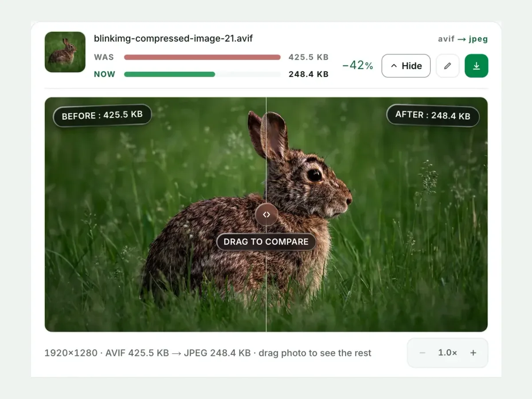Screen dimensions: 532x399
Task: Click the "AFTER : 248.4 KB" badge
Action: [433, 115]
